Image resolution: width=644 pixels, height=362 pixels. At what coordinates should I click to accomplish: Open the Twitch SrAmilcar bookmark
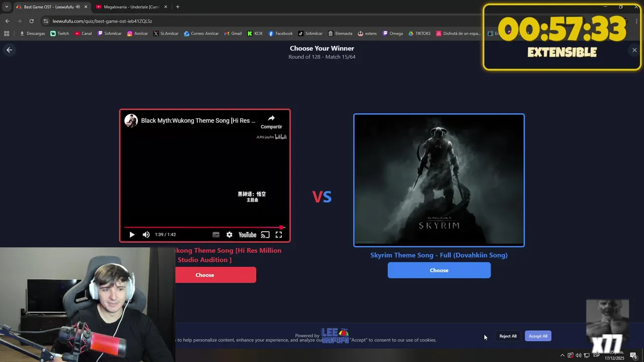click(110, 34)
